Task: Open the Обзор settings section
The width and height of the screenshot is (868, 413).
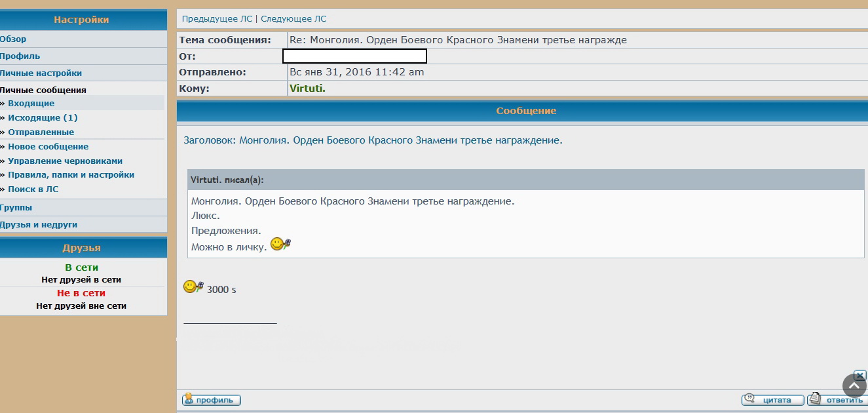Action: (x=13, y=39)
